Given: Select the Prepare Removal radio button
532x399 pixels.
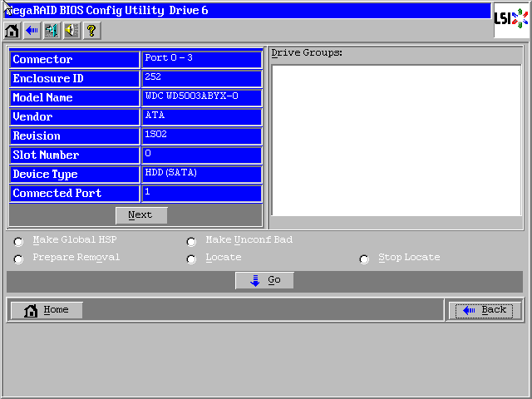Looking at the screenshot, I should (x=18, y=259).
